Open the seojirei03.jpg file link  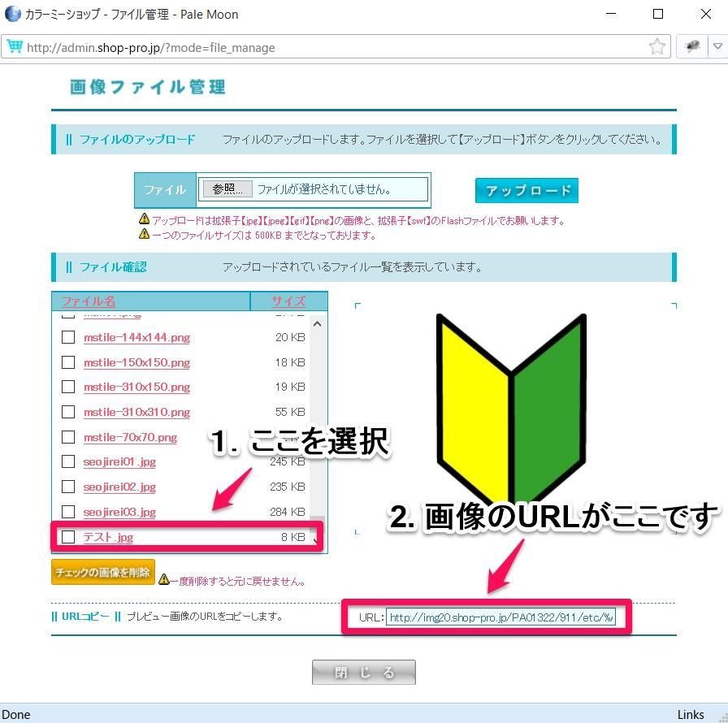tap(119, 512)
